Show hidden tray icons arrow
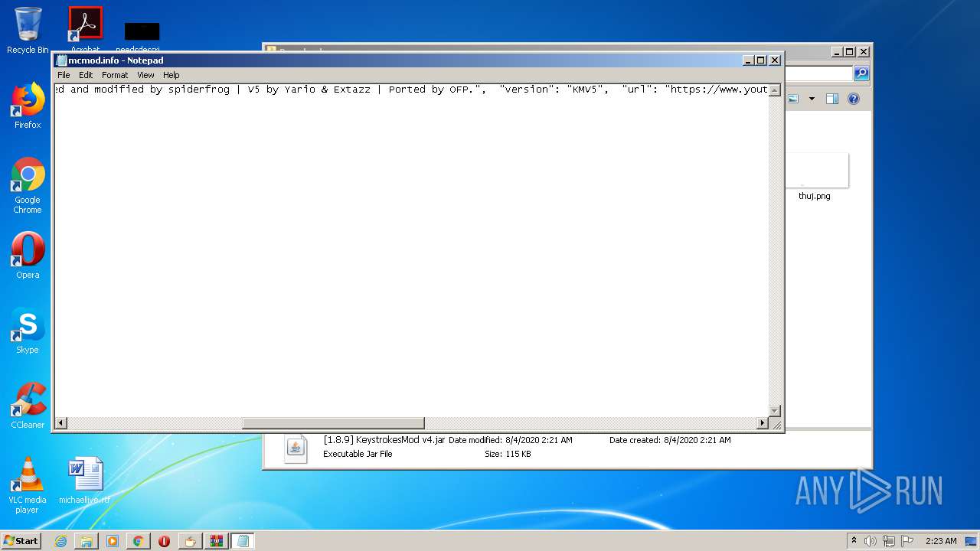980x551 pixels. [x=854, y=540]
